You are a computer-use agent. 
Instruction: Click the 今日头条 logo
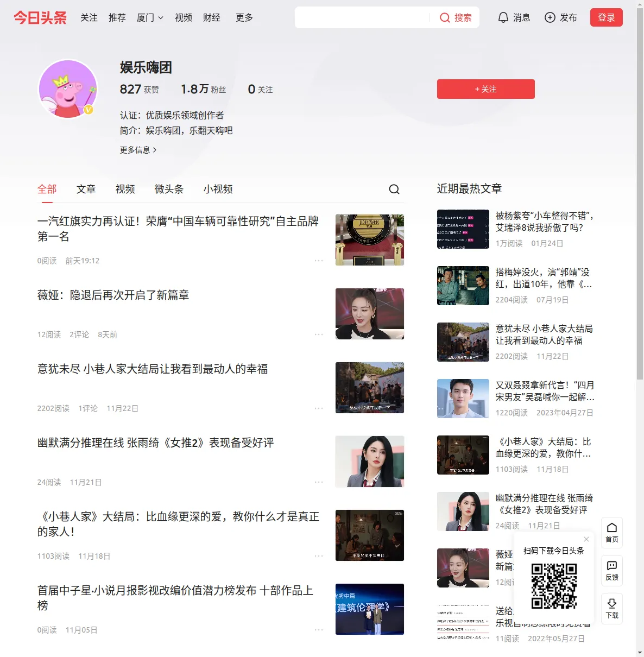pos(40,17)
